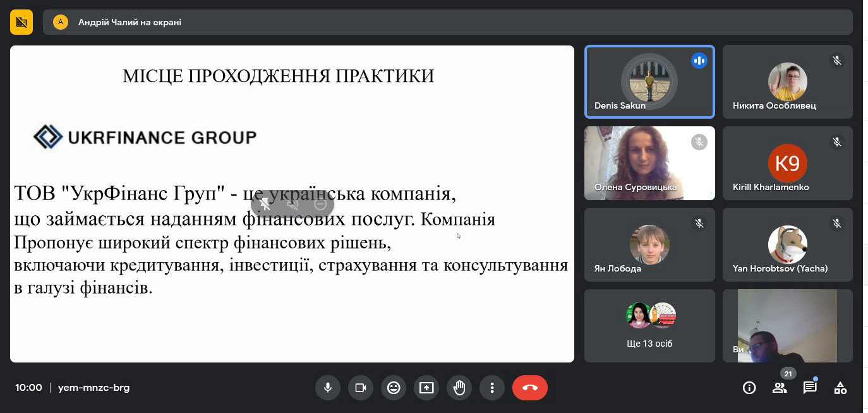The height and width of the screenshot is (413, 868).
Task: Select Олена Суровицька's video tile
Action: click(x=649, y=163)
